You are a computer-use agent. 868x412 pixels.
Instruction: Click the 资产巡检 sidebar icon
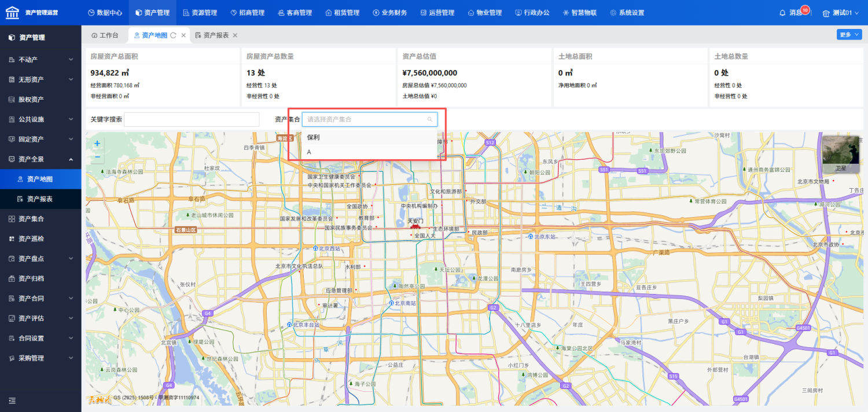click(12, 238)
